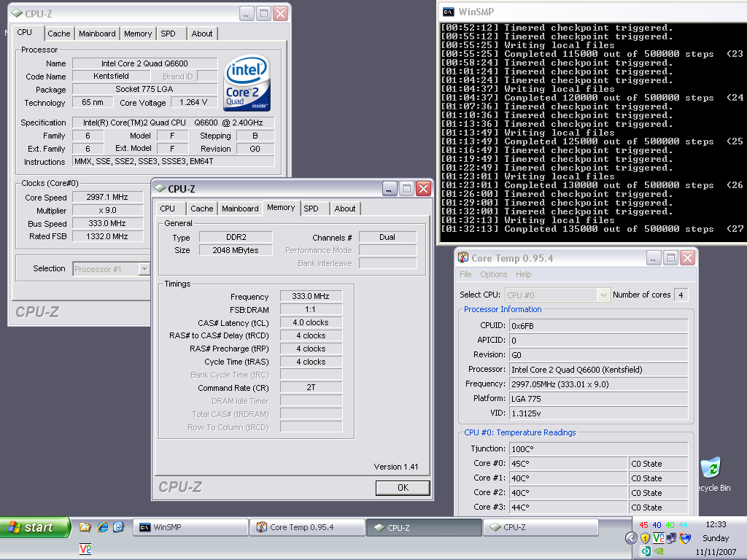This screenshot has width=747, height=560.
Task: Open Memory tab in rear CPU-Z window
Action: click(138, 34)
